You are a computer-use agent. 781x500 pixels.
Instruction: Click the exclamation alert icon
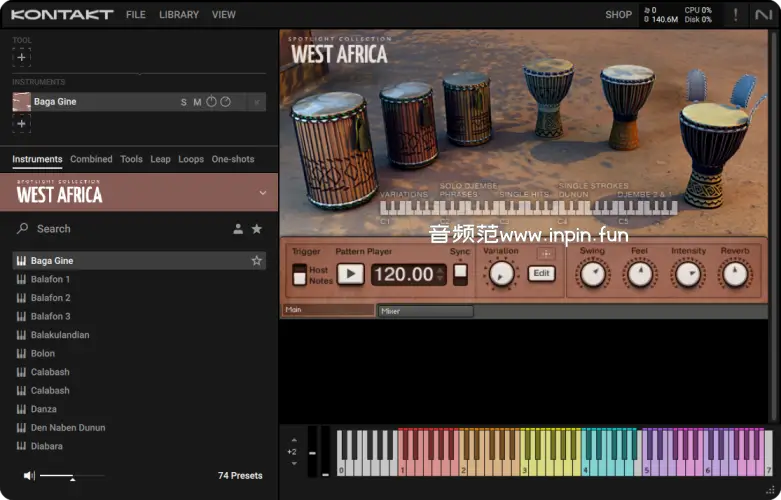(x=736, y=14)
